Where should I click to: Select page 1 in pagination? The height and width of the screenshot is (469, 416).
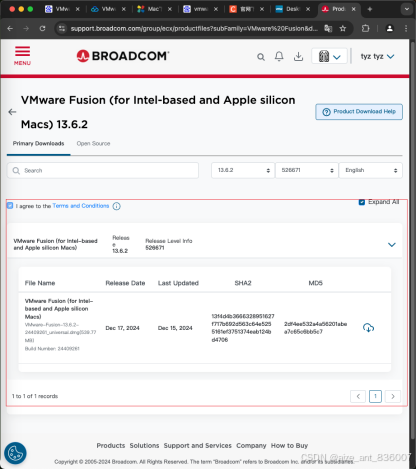tap(375, 396)
